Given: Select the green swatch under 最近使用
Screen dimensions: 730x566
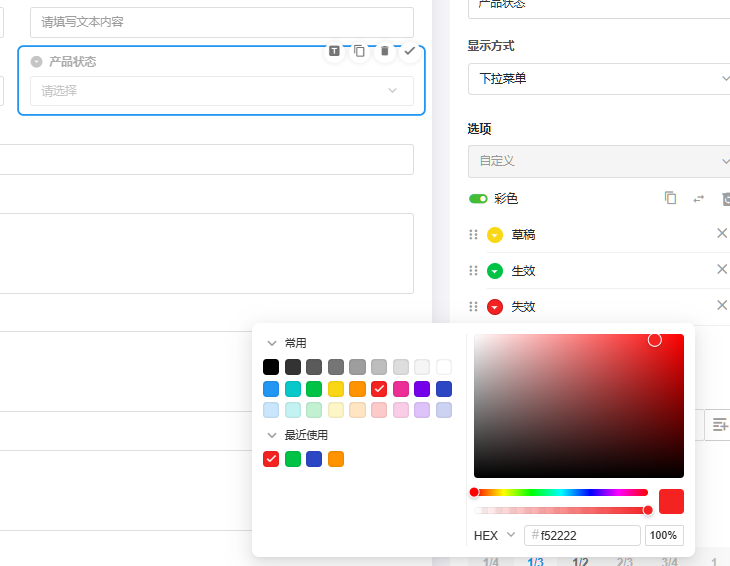Looking at the screenshot, I should click(x=293, y=459).
